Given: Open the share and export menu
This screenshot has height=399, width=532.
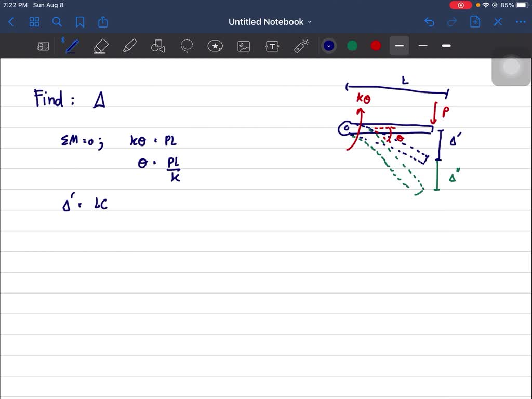Looking at the screenshot, I should pos(103,22).
